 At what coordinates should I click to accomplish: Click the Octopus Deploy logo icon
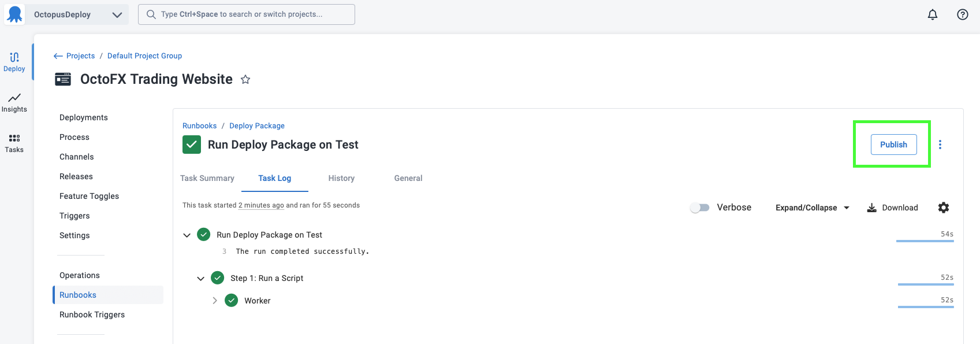pyautogui.click(x=15, y=14)
